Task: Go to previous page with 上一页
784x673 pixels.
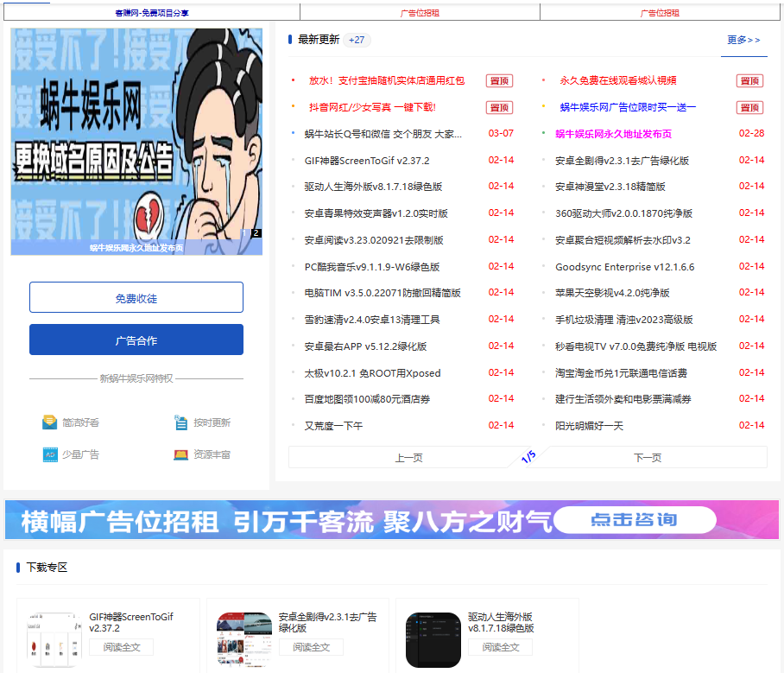Action: [408, 457]
